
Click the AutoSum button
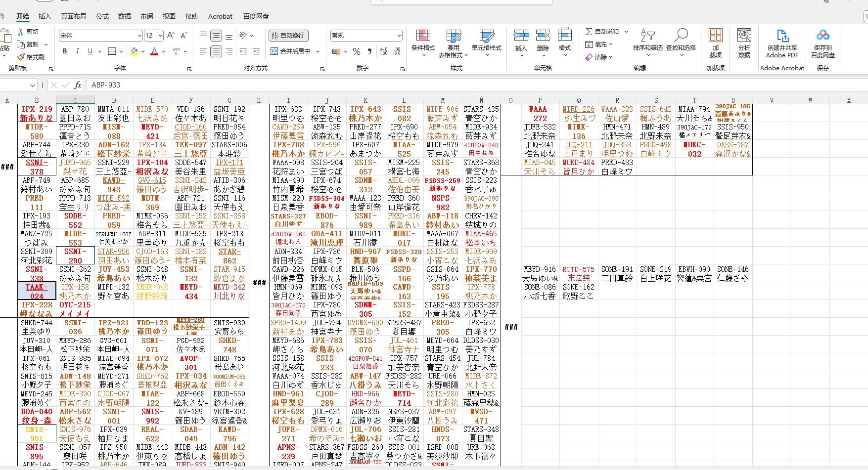[602, 32]
